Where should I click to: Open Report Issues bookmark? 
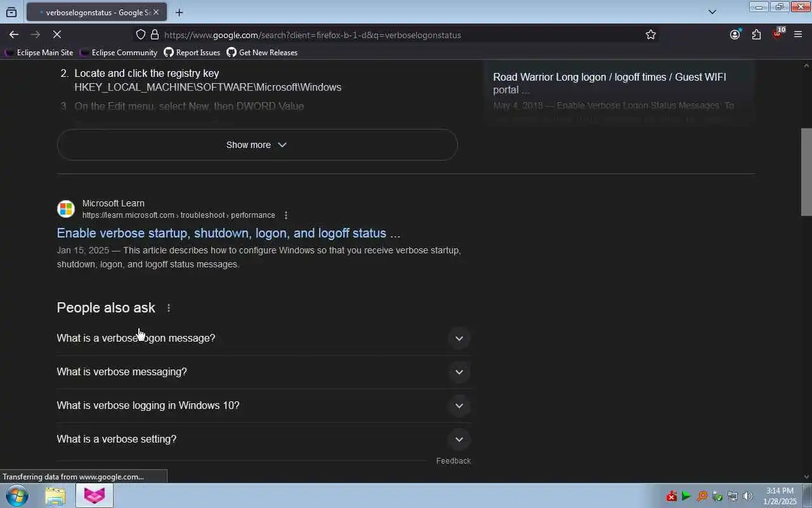point(192,53)
